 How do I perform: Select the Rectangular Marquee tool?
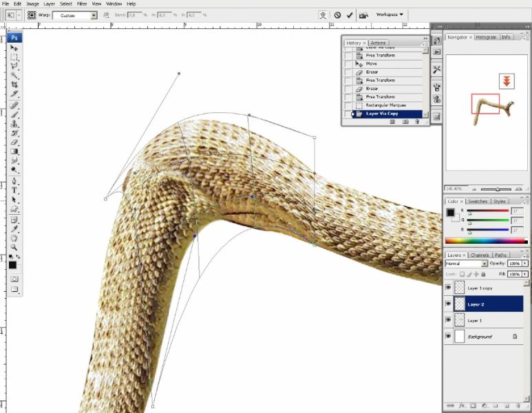click(14, 57)
